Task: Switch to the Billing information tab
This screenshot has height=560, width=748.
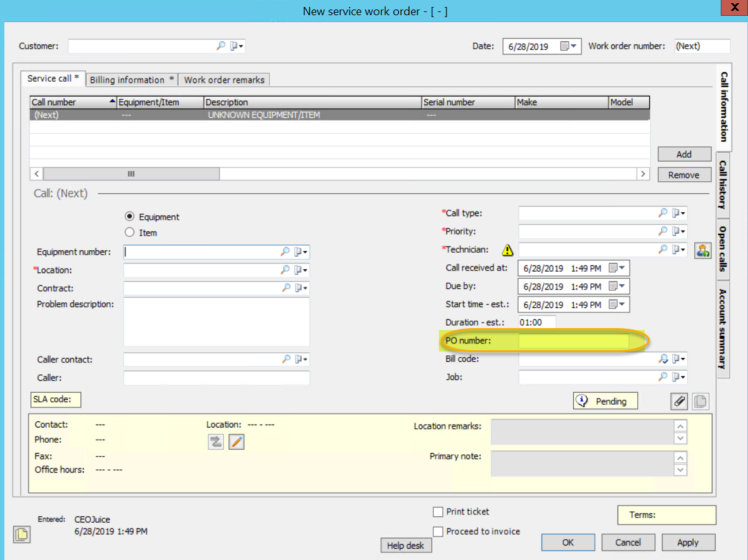Action: pos(132,80)
